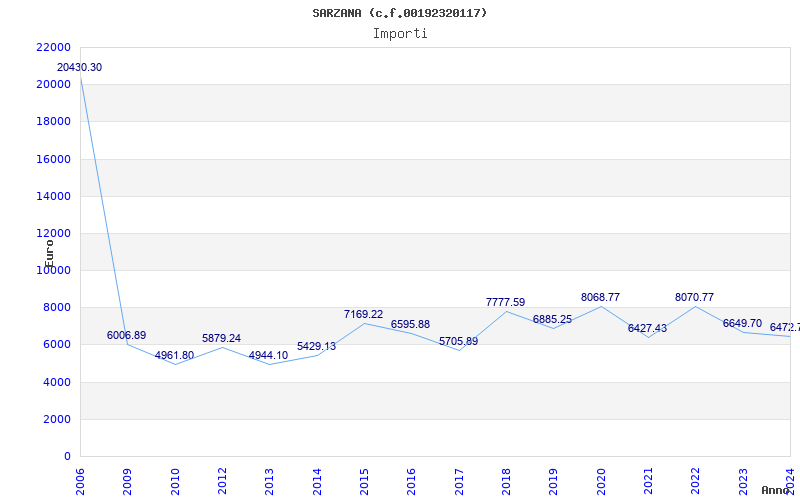Click the year 2009 axis label
This screenshot has height=500, width=800.
click(128, 482)
